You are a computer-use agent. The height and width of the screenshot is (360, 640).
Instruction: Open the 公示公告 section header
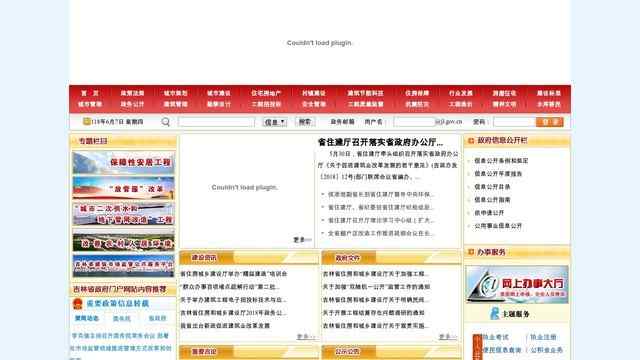347,351
